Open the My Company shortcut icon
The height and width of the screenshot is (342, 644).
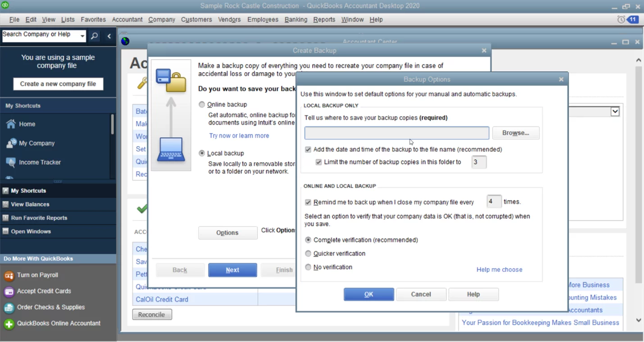click(11, 143)
